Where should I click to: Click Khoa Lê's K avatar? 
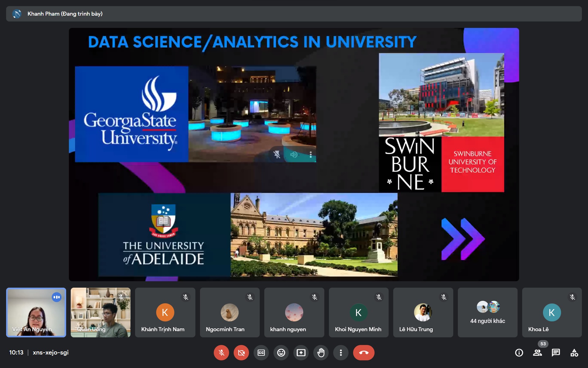552,312
